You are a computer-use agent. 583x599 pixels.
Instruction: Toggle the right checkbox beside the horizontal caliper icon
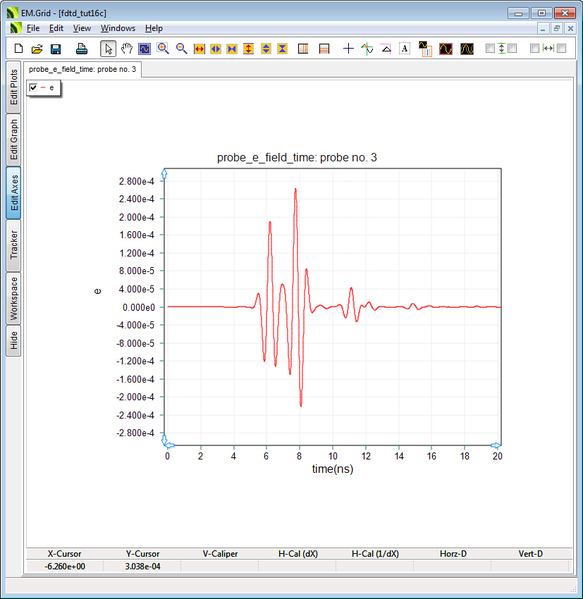coord(562,48)
